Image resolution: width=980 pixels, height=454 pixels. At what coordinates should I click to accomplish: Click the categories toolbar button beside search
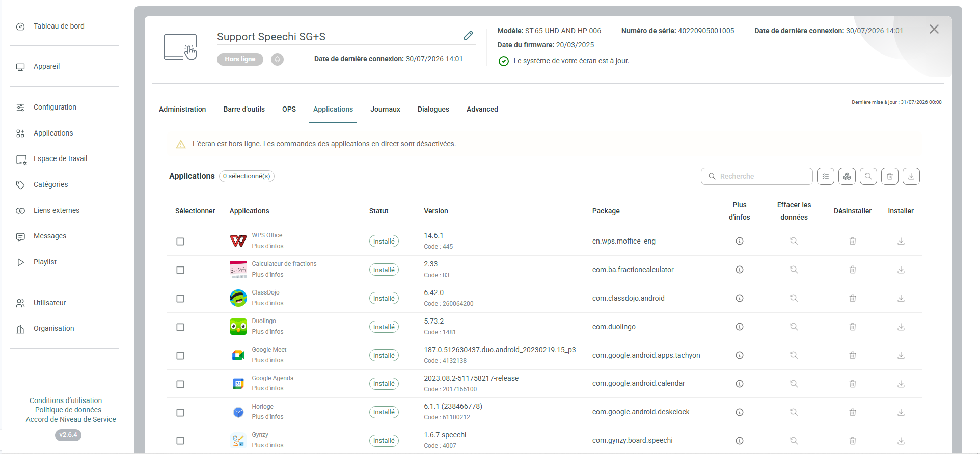(x=847, y=176)
